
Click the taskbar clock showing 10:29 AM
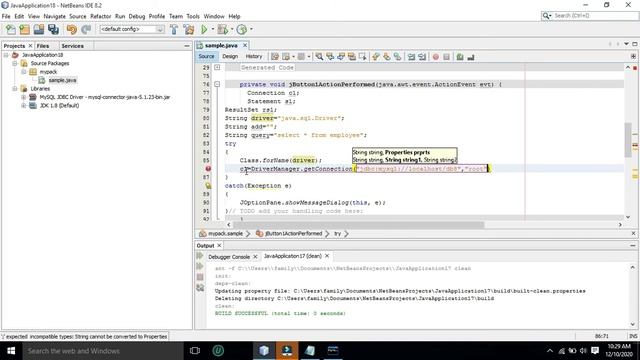(619, 351)
